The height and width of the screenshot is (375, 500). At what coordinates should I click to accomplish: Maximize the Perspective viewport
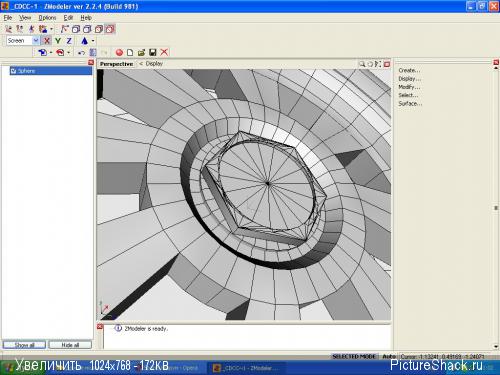click(387, 64)
